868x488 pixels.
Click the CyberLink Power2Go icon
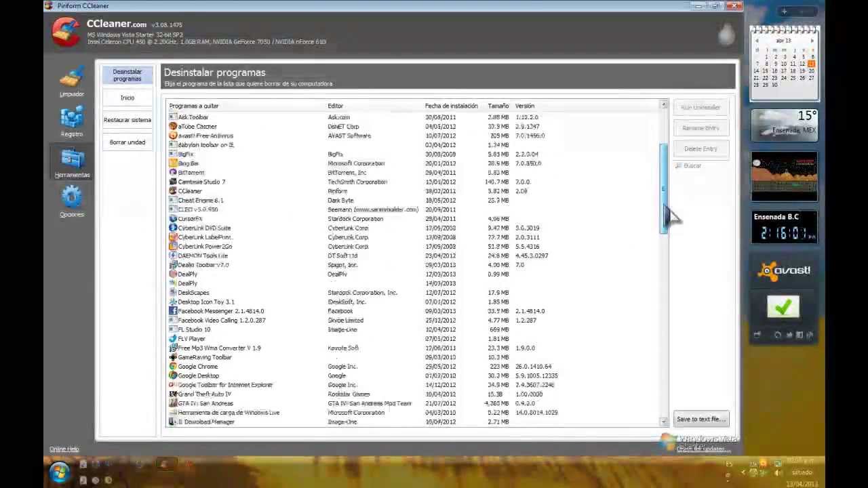[173, 246]
